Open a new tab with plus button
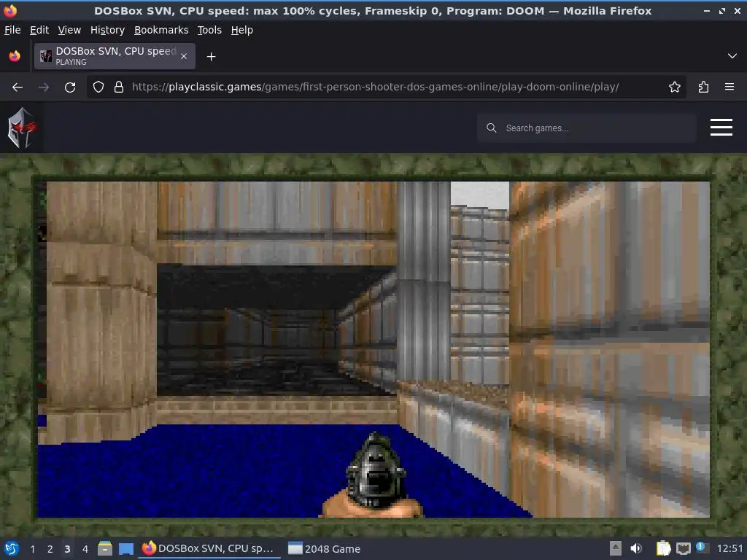 211,57
